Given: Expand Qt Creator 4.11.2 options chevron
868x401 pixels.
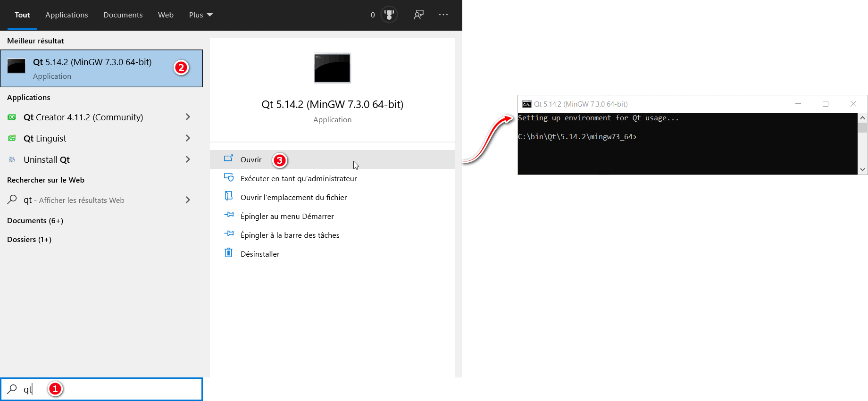Looking at the screenshot, I should pos(188,117).
